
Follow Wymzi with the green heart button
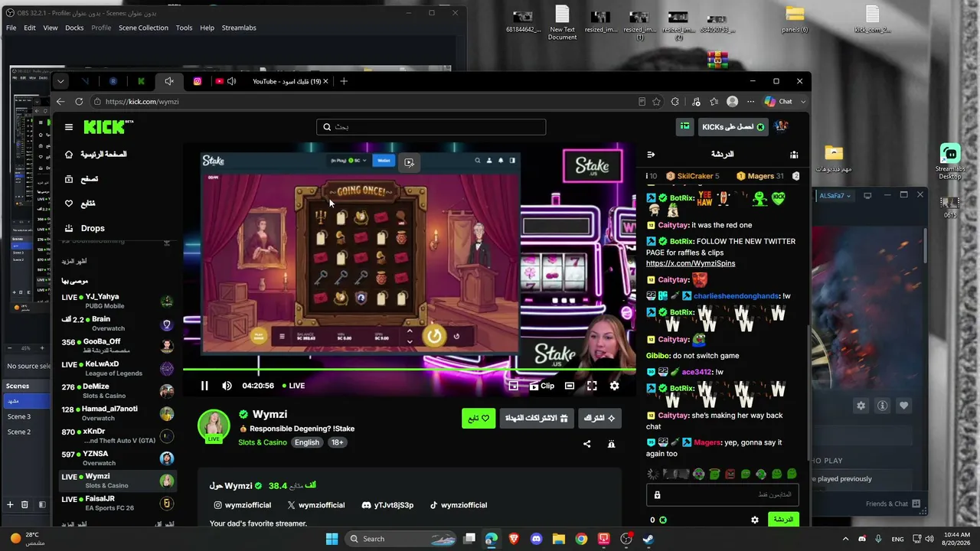tap(479, 419)
